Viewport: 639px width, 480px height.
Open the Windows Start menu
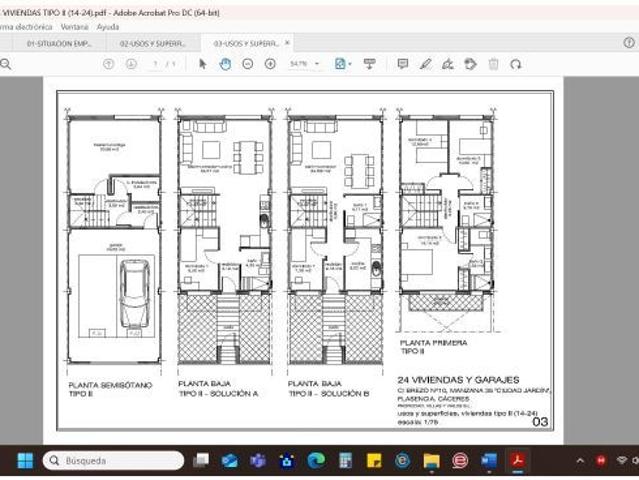click(25, 461)
